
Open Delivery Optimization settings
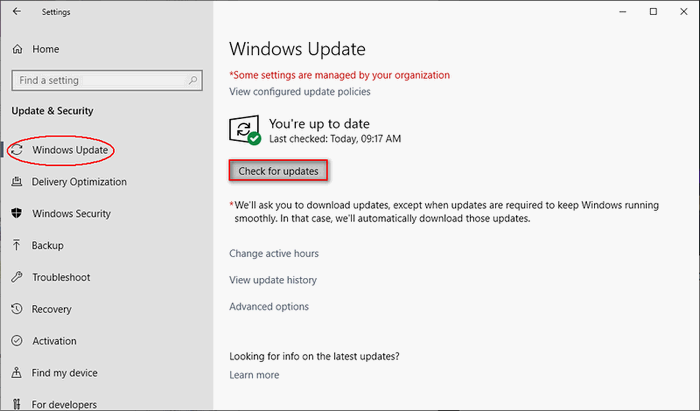[x=79, y=182]
